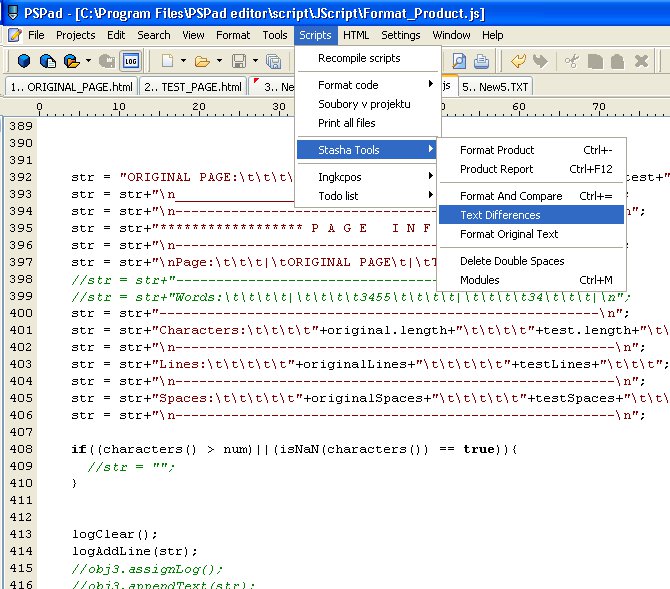670x589 pixels.
Task: Click the Open File folder icon
Action: 202,61
